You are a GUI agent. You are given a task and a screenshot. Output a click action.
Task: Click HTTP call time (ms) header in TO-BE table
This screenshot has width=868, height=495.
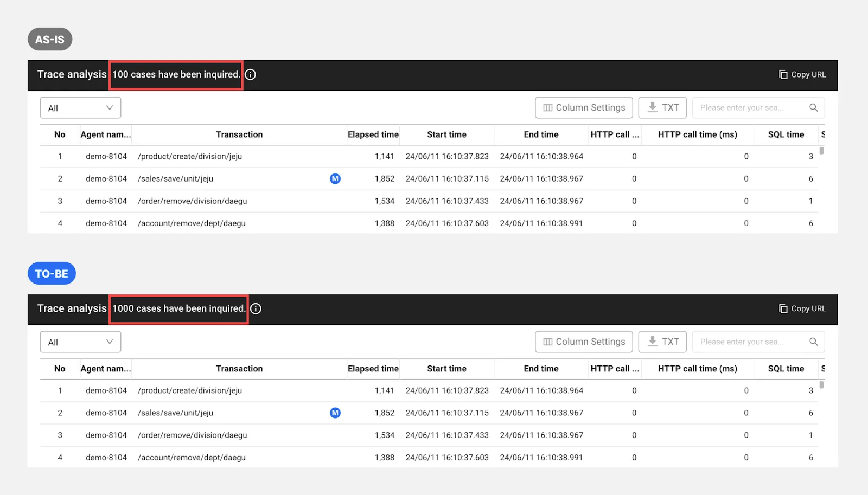tap(698, 369)
